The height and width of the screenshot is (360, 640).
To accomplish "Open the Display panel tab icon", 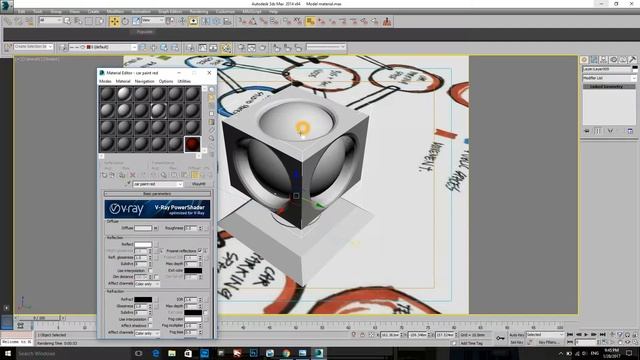I will [623, 60].
